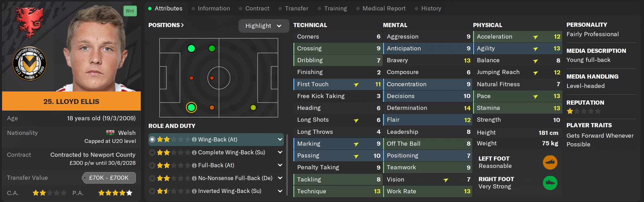This screenshot has width=644, height=202.
Task: Click the Wales national team crest
Action: click(x=29, y=22)
